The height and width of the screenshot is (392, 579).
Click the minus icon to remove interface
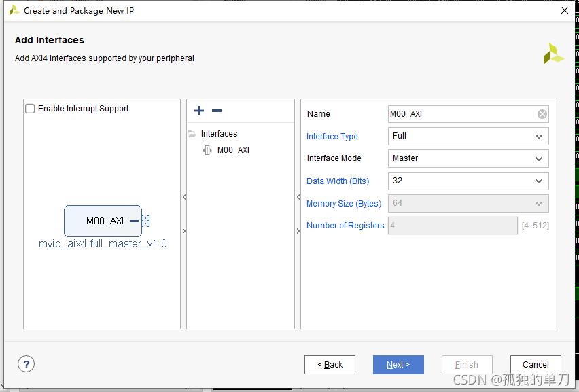217,111
